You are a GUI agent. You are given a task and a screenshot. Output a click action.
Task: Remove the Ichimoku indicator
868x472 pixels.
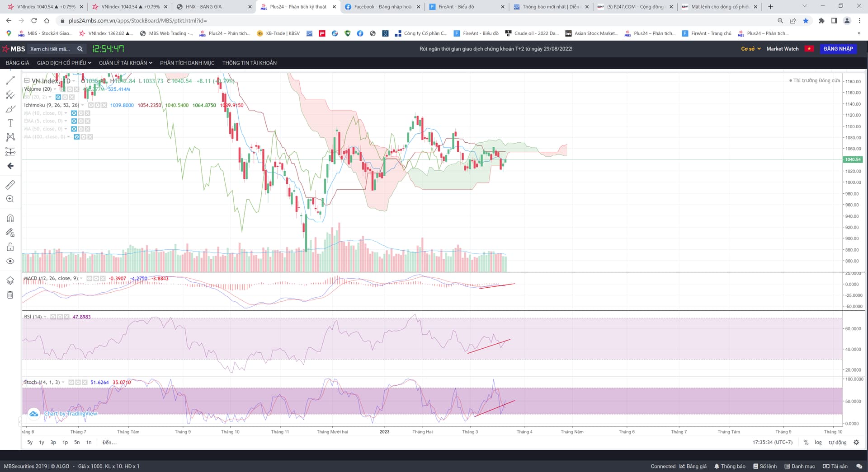coord(104,105)
